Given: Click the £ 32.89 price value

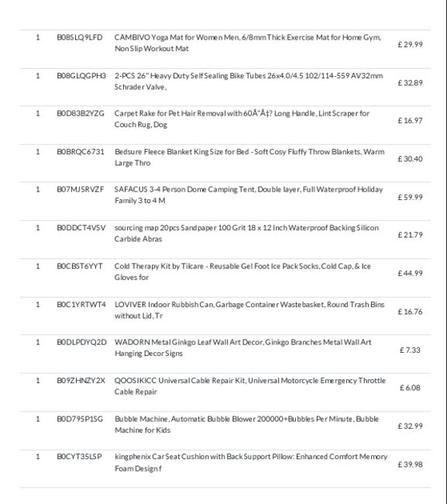Looking at the screenshot, I should pos(410,83).
